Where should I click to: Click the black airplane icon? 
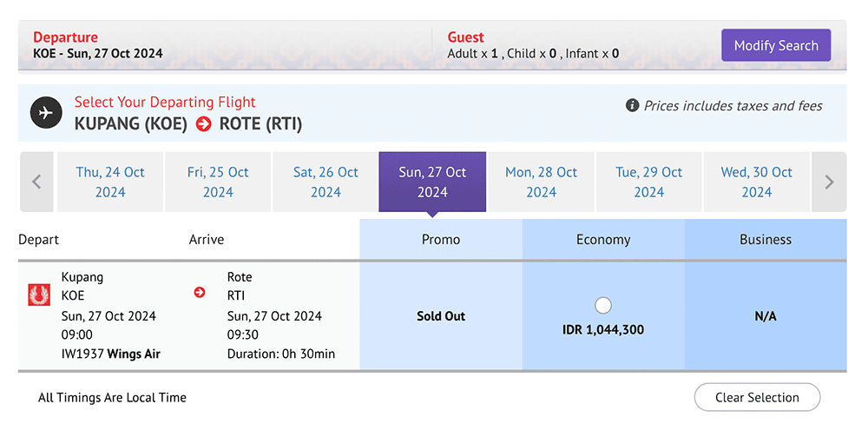pyautogui.click(x=46, y=112)
